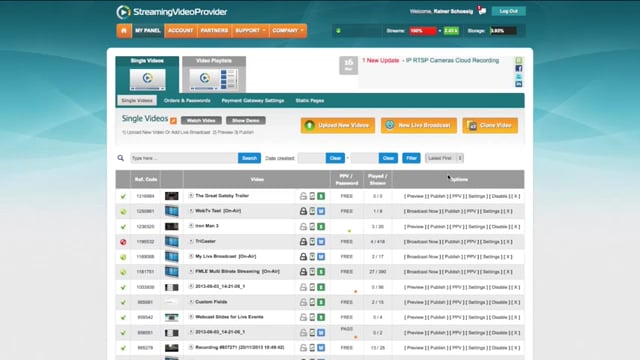
Task: Open the Account menu item
Action: click(180, 31)
